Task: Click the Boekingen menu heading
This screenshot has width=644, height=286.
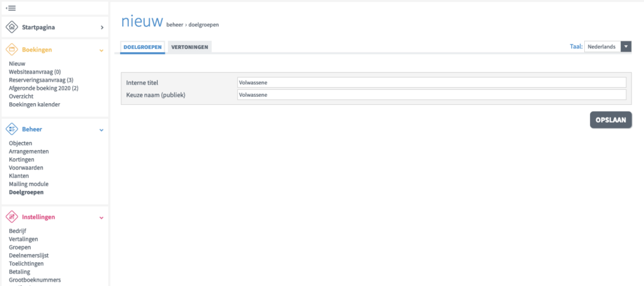Action: [37, 50]
